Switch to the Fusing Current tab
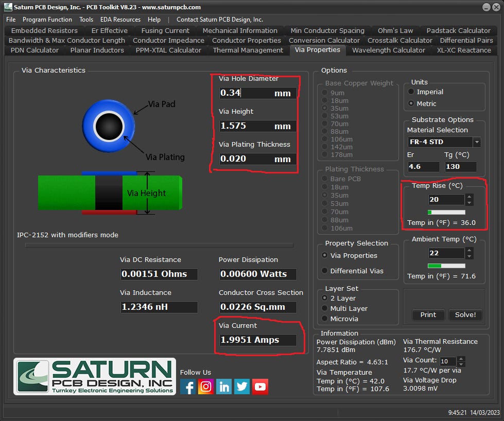The image size is (504, 421). tap(165, 30)
